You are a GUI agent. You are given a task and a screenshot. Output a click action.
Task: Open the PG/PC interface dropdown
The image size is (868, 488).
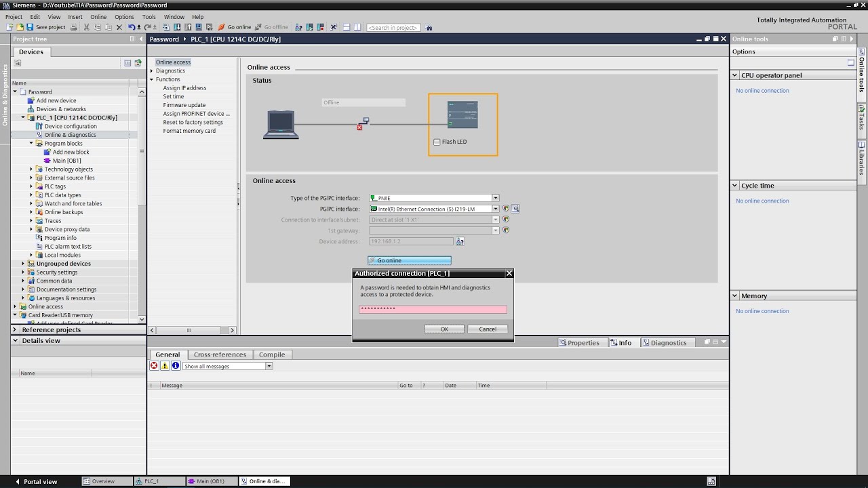point(496,209)
